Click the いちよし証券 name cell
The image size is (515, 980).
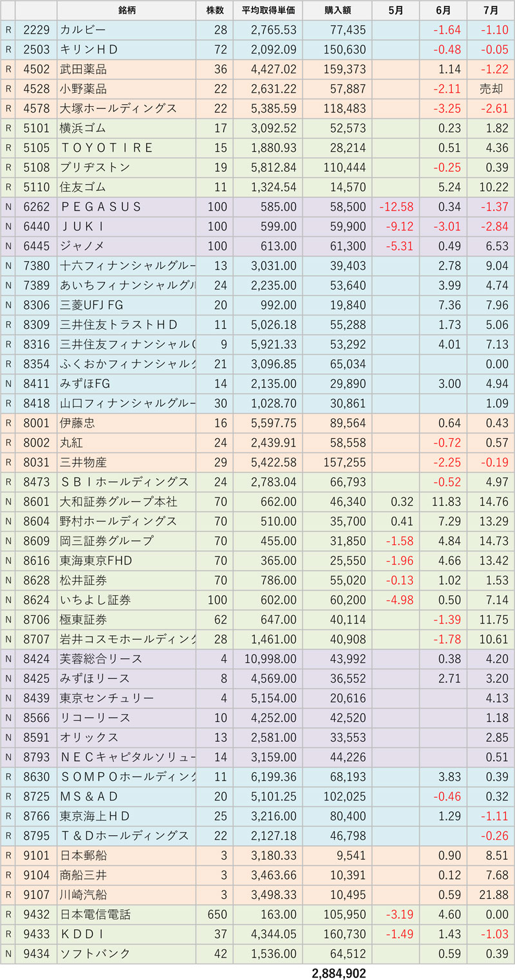pos(126,600)
